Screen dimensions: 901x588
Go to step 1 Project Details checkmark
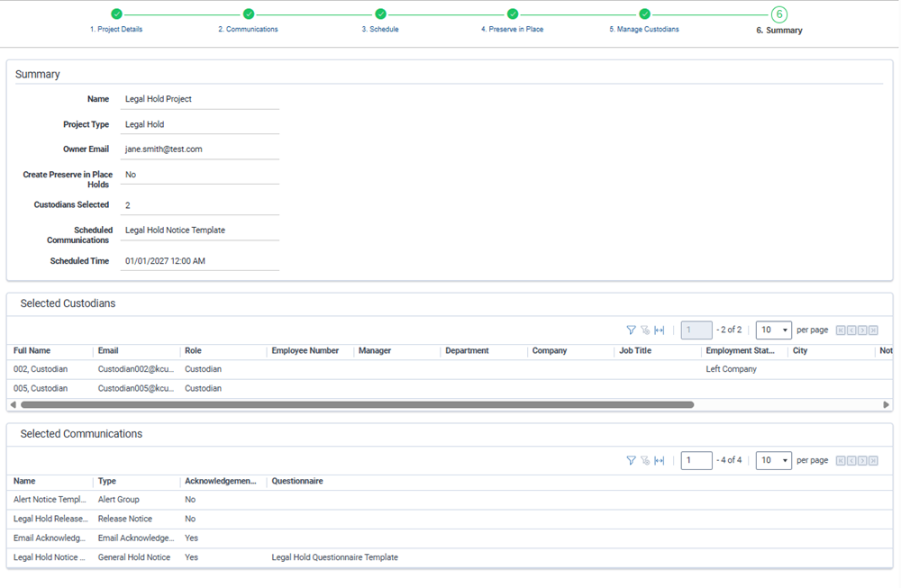point(116,14)
